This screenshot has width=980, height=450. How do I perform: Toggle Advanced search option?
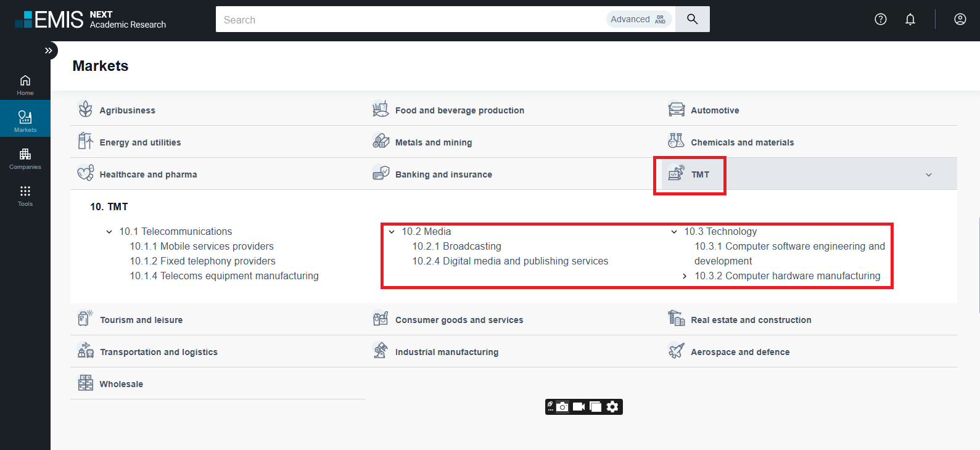[638, 19]
